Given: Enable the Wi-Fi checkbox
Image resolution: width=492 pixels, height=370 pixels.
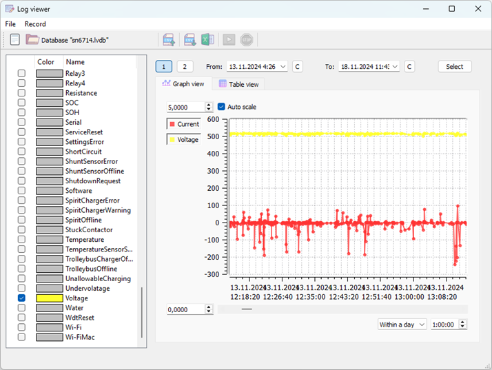Looking at the screenshot, I should tap(22, 327).
